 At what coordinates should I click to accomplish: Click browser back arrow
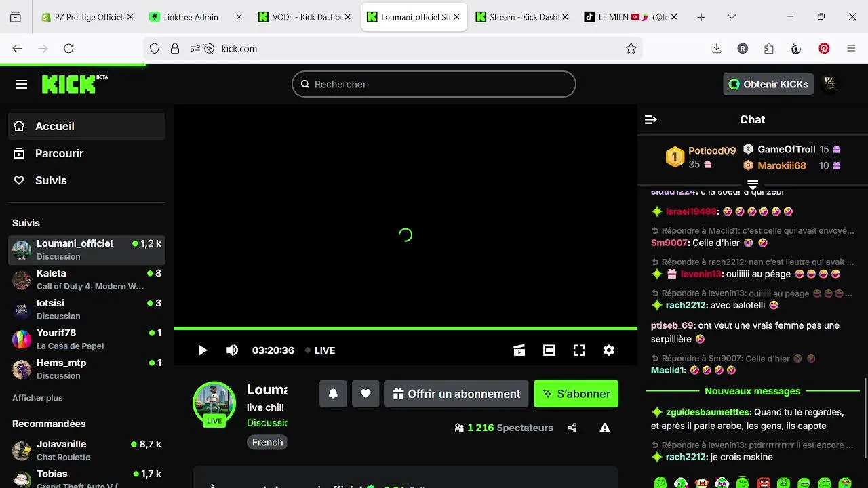[x=18, y=48]
